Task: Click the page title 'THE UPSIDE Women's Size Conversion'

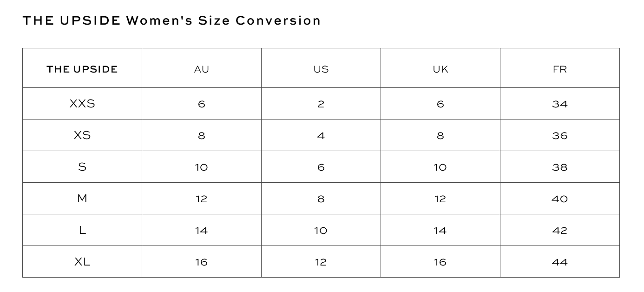Action: pos(172,21)
